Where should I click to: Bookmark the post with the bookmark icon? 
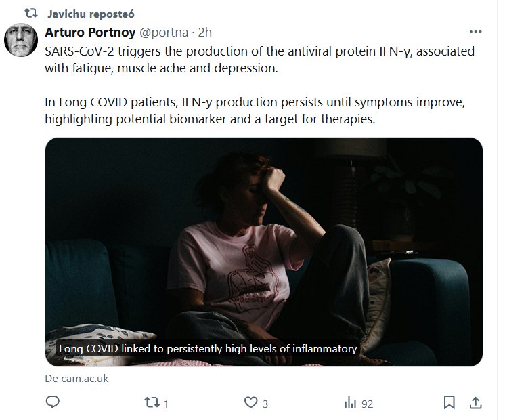pos(449,403)
